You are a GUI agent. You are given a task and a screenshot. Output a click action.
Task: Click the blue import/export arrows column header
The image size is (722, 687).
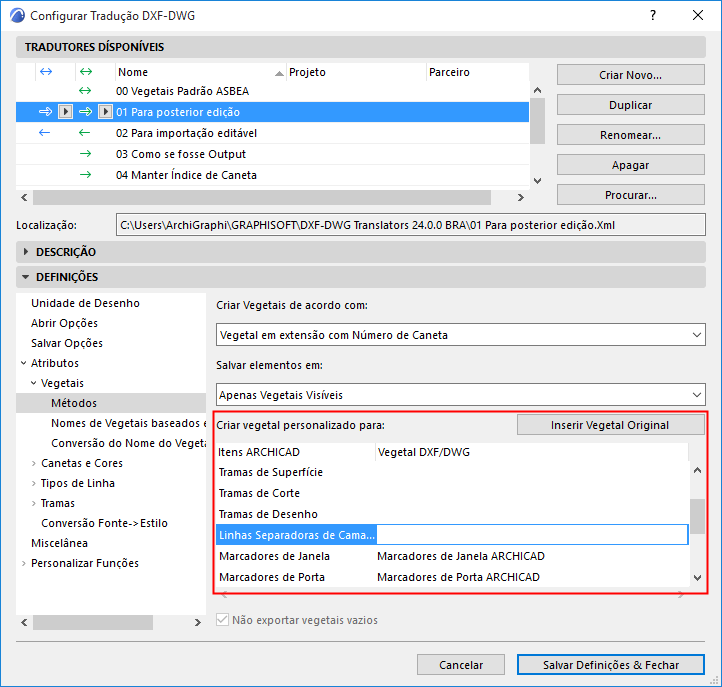(x=46, y=72)
